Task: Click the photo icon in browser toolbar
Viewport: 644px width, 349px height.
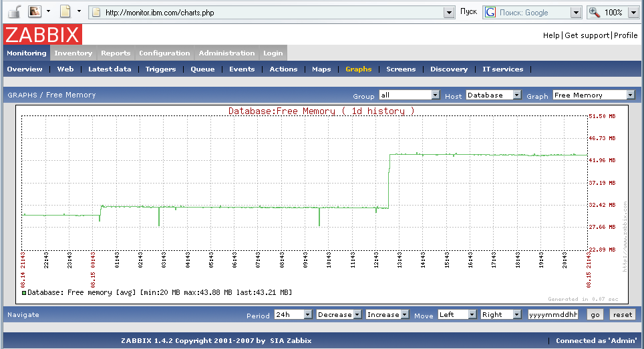Action: pyautogui.click(x=34, y=12)
